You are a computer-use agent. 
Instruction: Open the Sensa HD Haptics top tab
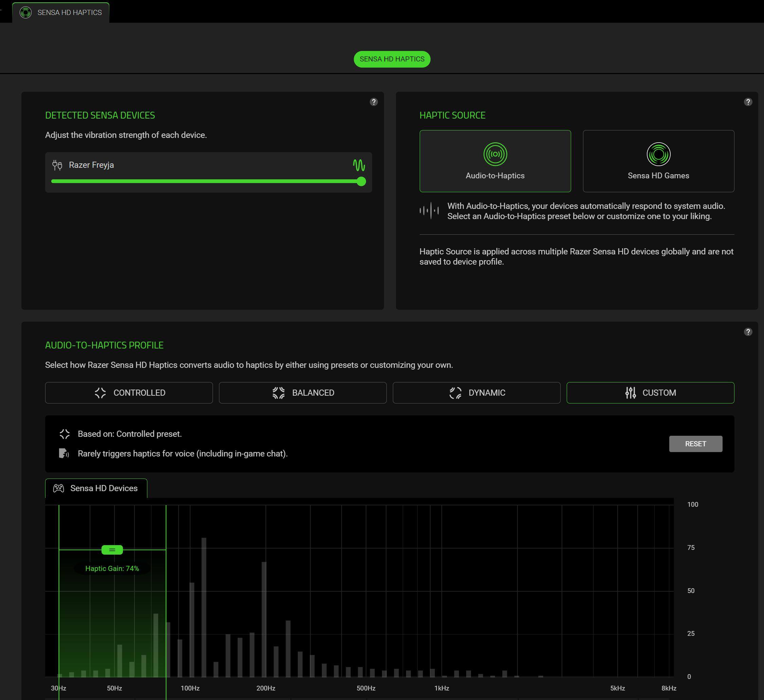[x=69, y=13]
